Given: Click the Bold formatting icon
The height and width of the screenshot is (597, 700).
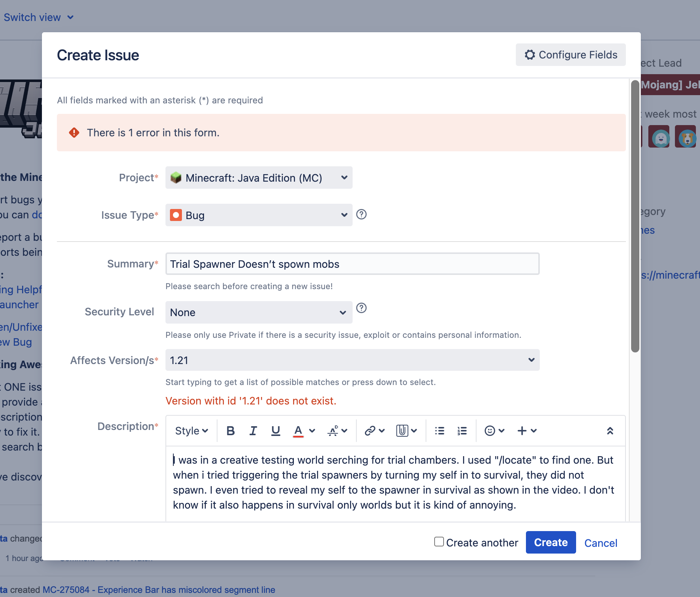Looking at the screenshot, I should pyautogui.click(x=231, y=431).
